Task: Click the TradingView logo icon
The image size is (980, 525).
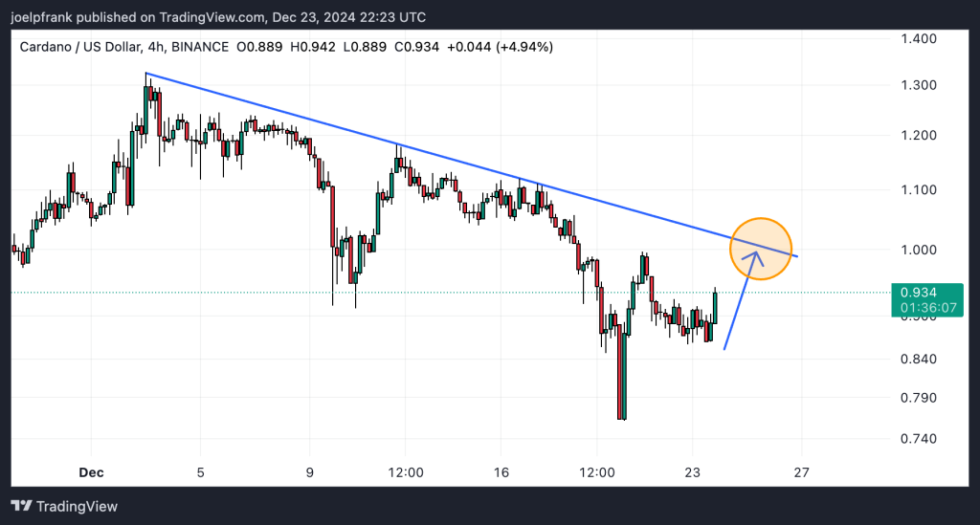Action: point(22,506)
